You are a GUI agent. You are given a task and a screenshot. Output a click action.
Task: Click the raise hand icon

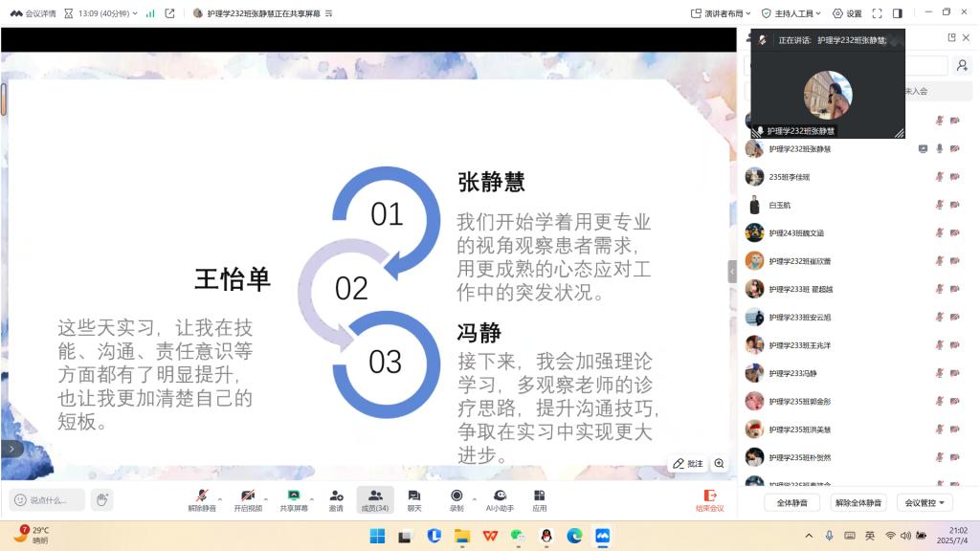click(x=102, y=499)
